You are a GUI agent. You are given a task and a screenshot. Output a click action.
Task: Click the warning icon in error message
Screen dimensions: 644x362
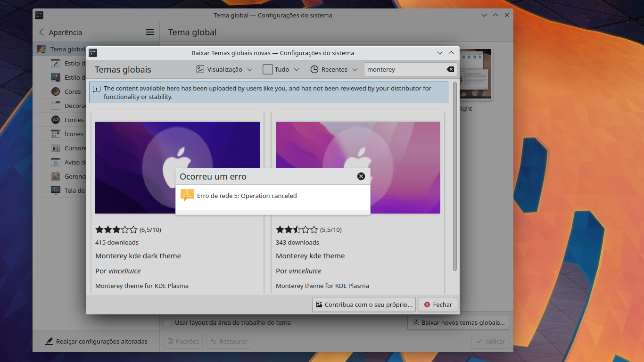187,195
